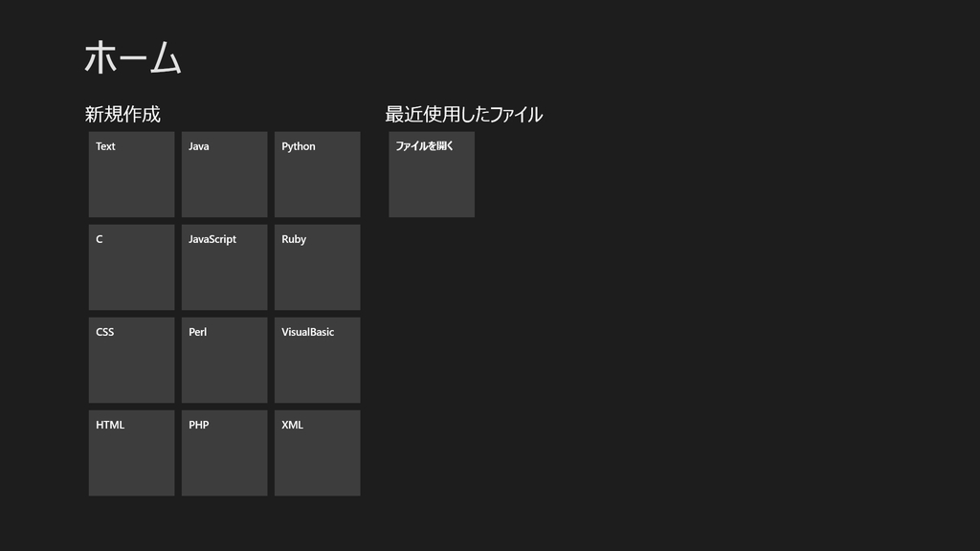
Task: Select the Perl tile
Action: tap(224, 360)
